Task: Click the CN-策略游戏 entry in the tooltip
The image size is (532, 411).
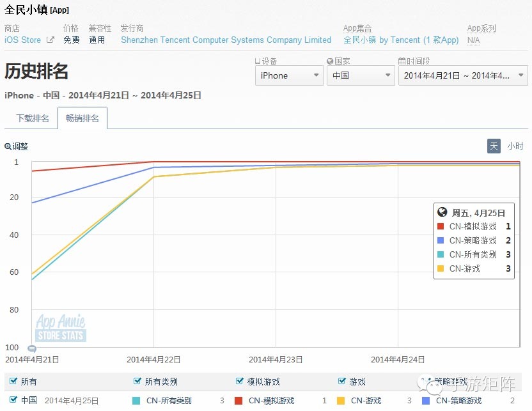Action: click(473, 240)
